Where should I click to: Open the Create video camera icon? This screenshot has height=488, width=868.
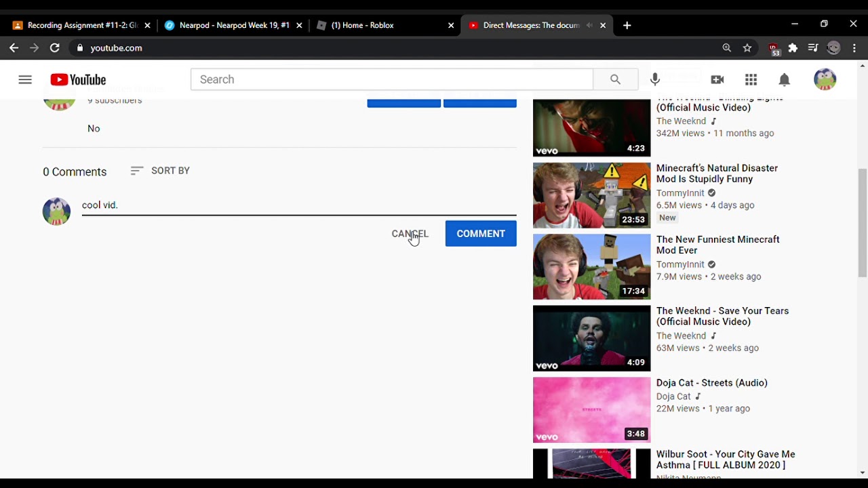pyautogui.click(x=717, y=79)
